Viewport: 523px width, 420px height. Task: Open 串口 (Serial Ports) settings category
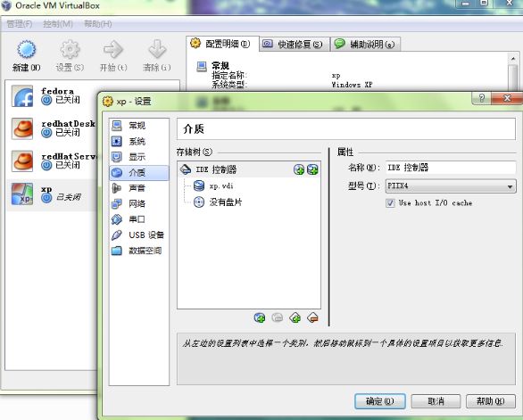point(138,219)
